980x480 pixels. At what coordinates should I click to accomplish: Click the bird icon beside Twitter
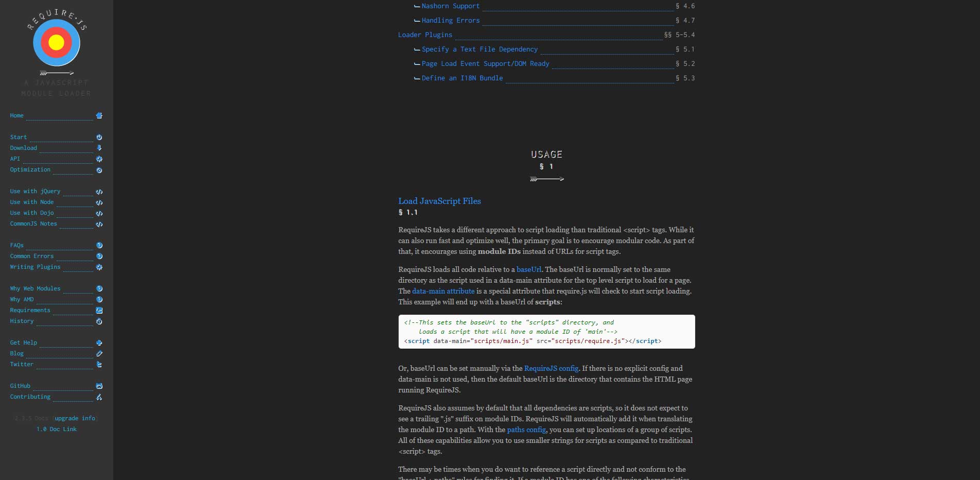click(x=99, y=364)
